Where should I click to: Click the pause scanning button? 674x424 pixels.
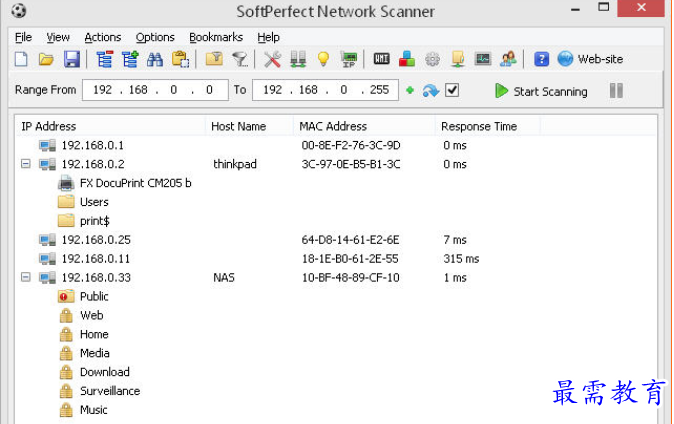616,91
